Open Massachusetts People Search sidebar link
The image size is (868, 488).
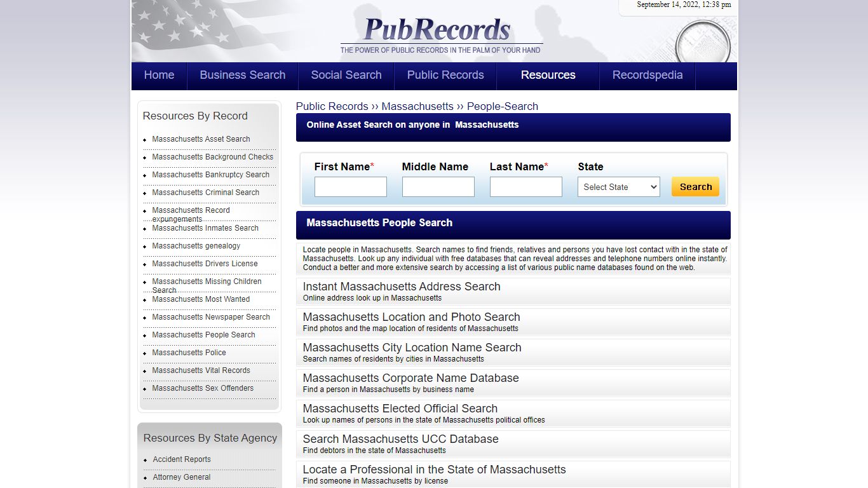[x=204, y=335]
